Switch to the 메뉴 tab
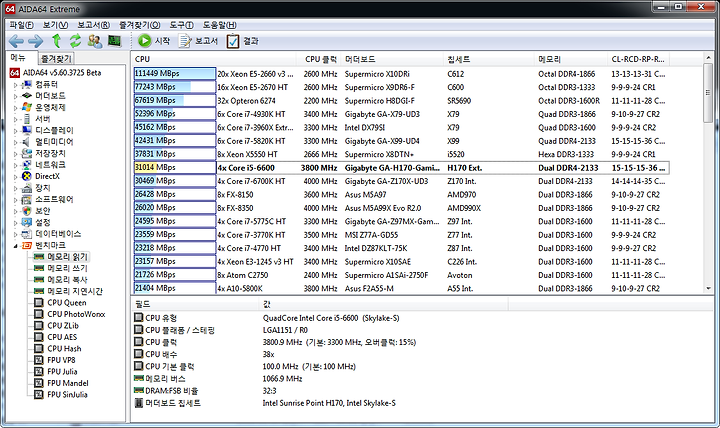The height and width of the screenshot is (428, 720). click(18, 58)
